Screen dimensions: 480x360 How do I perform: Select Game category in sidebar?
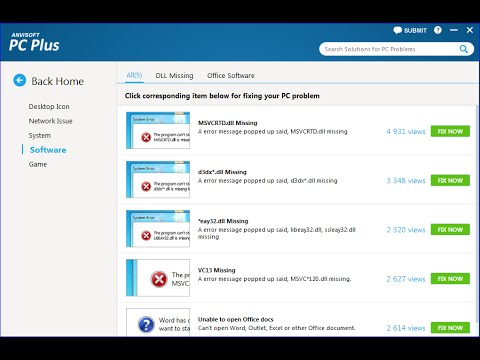38,164
